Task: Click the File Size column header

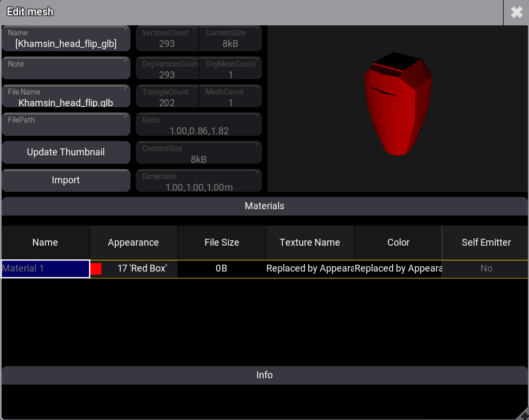Action: click(221, 242)
